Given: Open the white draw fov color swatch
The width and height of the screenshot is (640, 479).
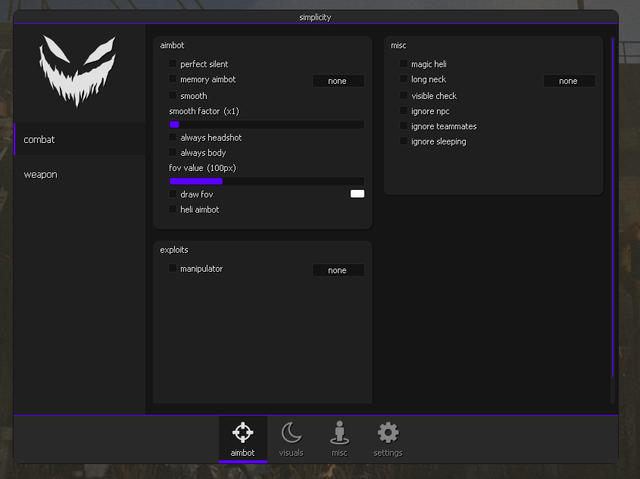Looking at the screenshot, I should pyautogui.click(x=357, y=194).
